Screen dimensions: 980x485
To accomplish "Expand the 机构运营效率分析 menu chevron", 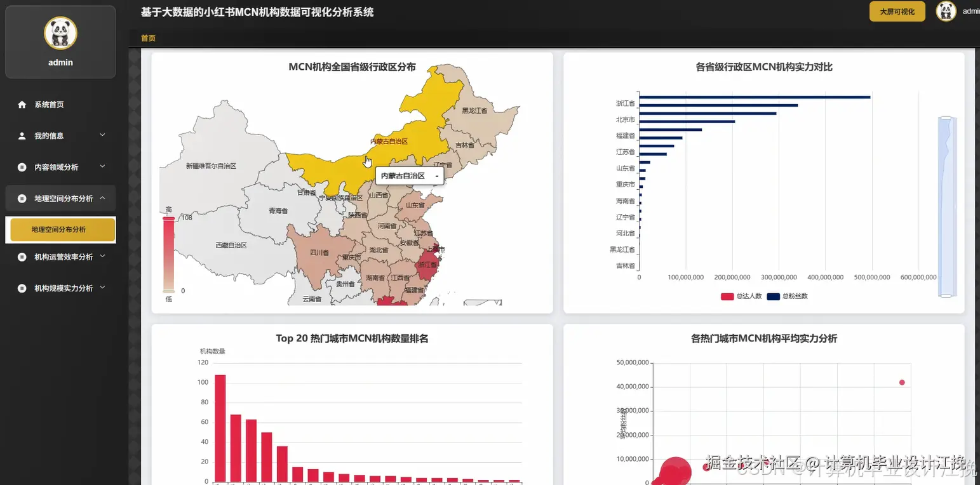I will 102,256.
